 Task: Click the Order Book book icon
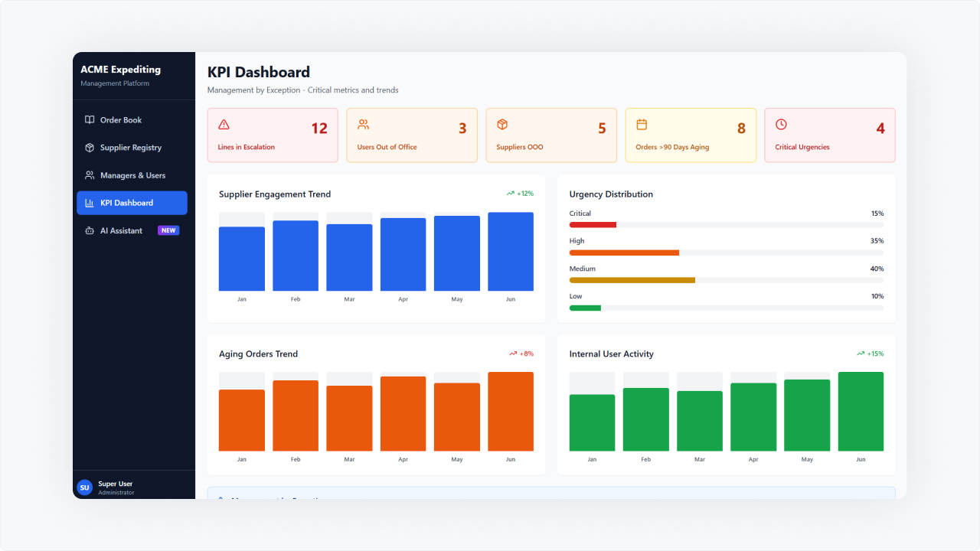pos(90,120)
